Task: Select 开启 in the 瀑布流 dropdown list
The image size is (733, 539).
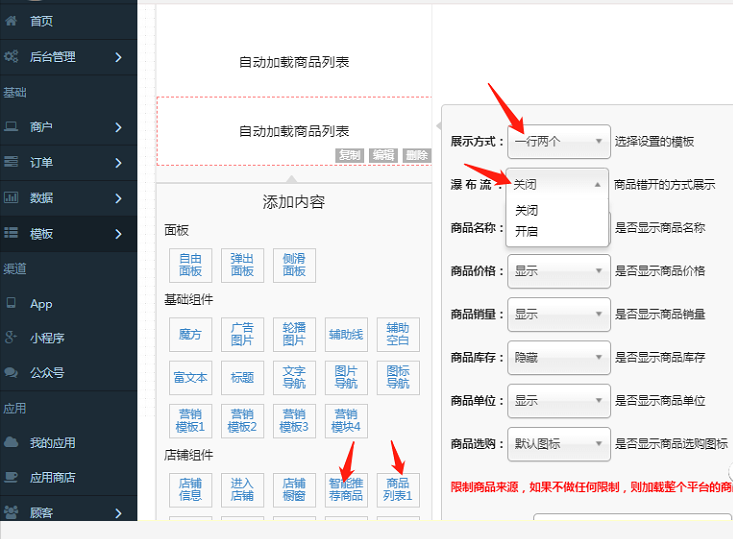Action: coord(526,231)
